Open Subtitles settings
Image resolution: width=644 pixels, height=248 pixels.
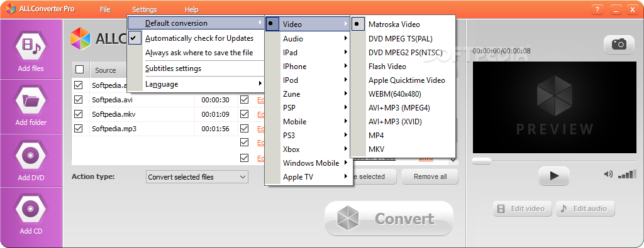(196, 68)
